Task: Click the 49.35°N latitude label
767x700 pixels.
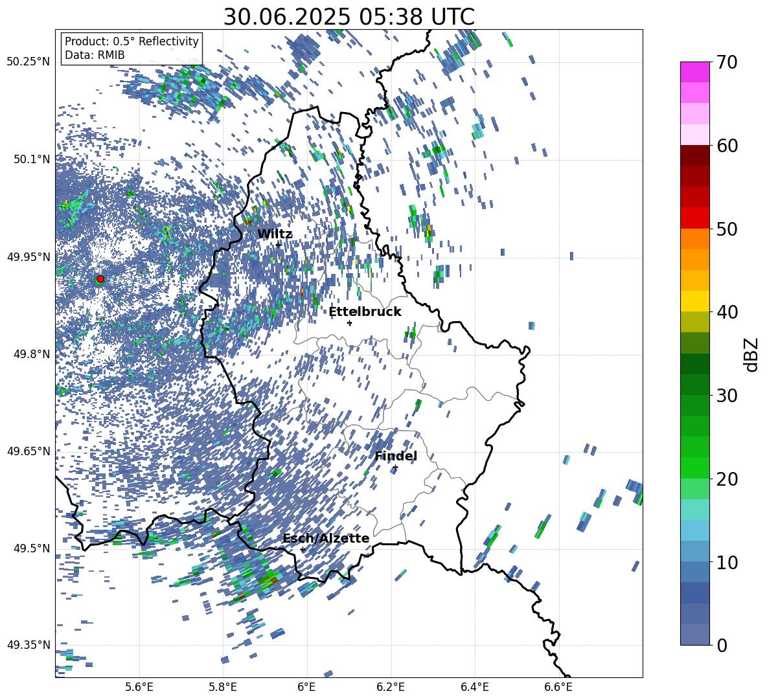Action: click(x=29, y=645)
